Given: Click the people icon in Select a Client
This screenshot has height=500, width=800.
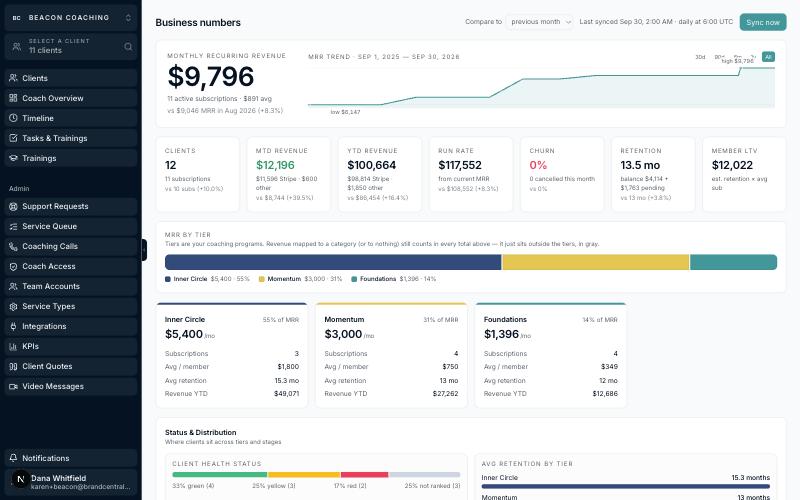Looking at the screenshot, I should click(x=17, y=46).
